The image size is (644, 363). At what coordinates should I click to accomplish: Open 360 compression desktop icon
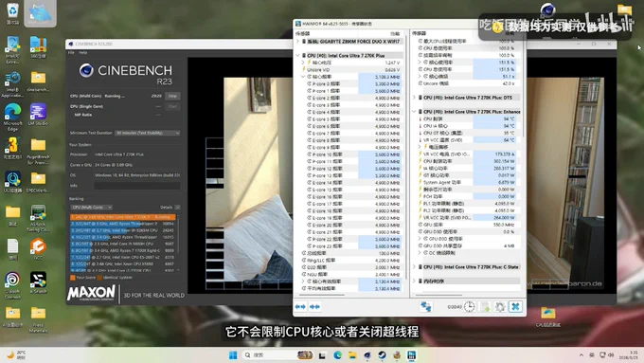tap(38, 46)
